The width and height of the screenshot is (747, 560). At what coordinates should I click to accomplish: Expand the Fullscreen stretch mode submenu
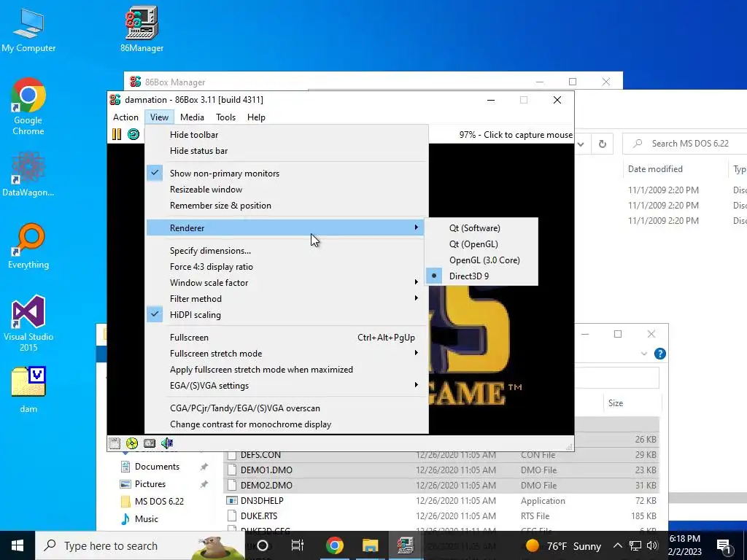tap(286, 354)
